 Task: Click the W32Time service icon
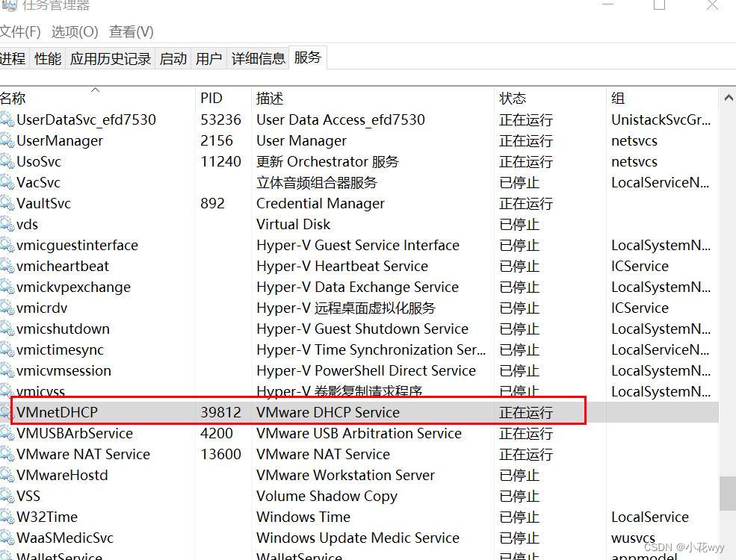(8, 517)
